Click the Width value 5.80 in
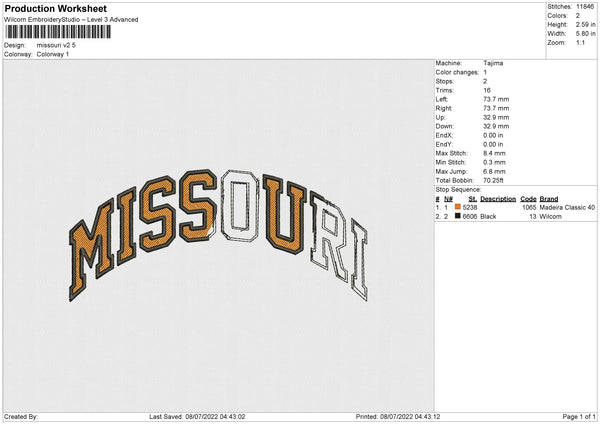Image resolution: width=600 pixels, height=424 pixels. [585, 34]
